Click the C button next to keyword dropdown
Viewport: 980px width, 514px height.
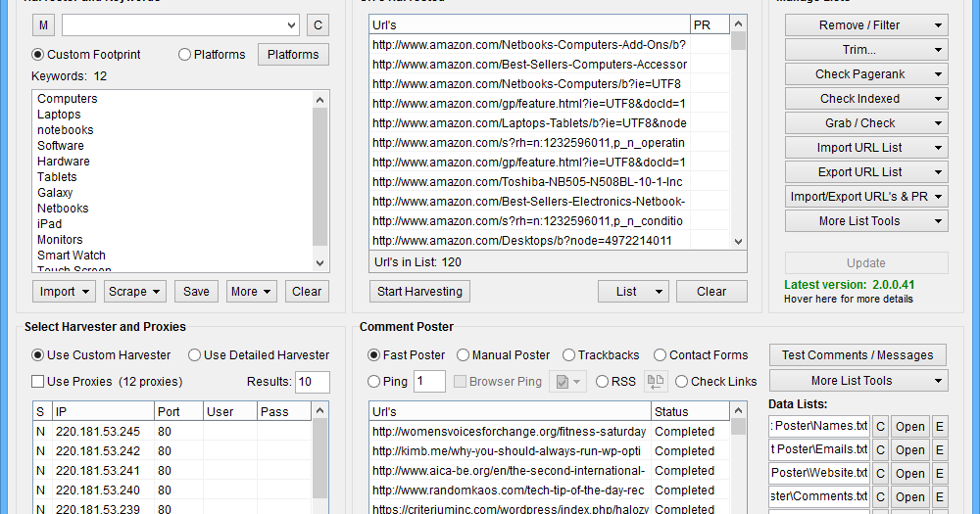point(318,25)
